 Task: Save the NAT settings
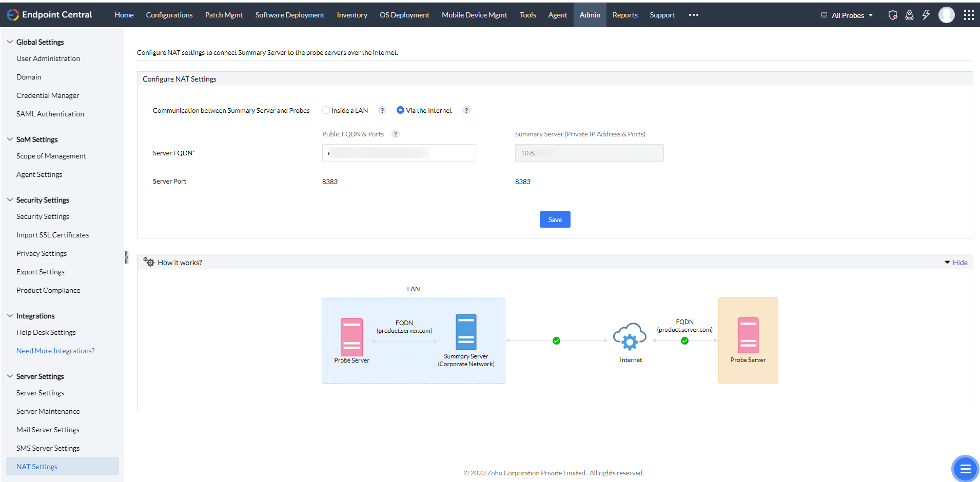(555, 219)
